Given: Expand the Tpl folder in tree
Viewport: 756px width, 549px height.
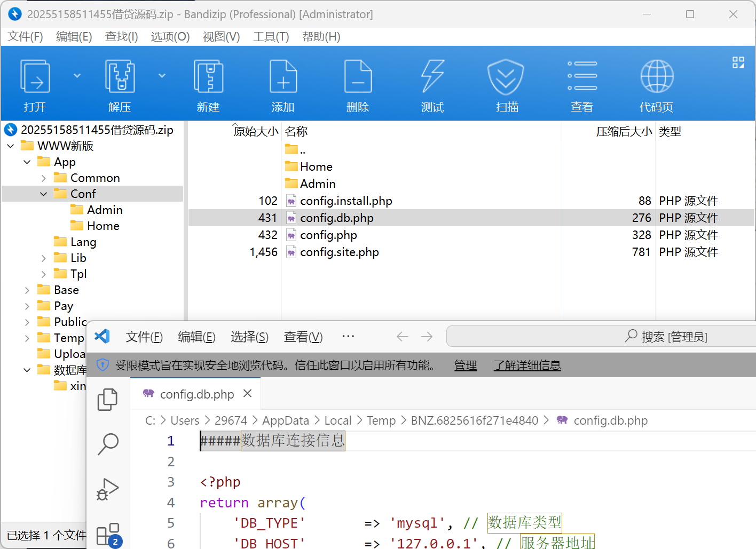Looking at the screenshot, I should [44, 274].
